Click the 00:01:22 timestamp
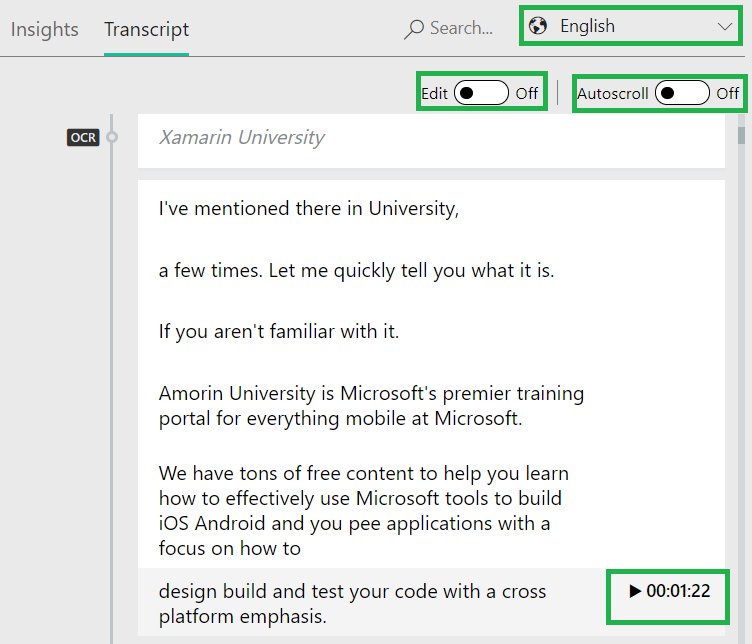This screenshot has height=644, width=752. pyautogui.click(x=669, y=591)
